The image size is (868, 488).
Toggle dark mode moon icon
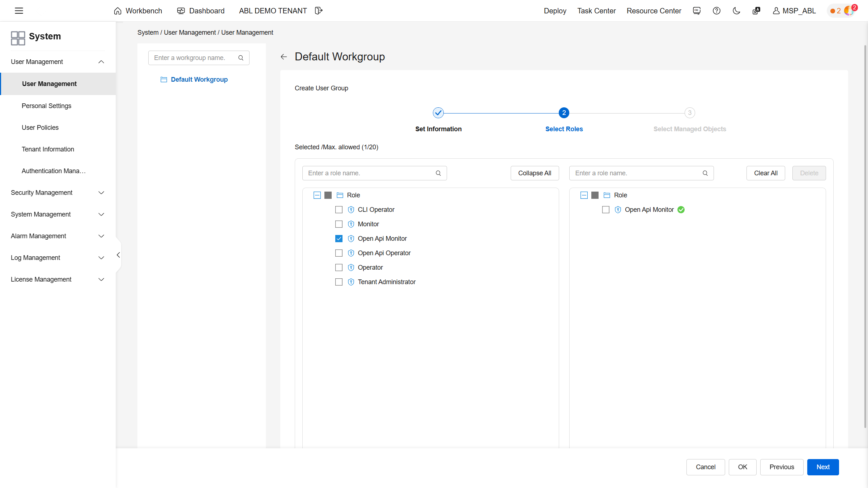point(736,11)
